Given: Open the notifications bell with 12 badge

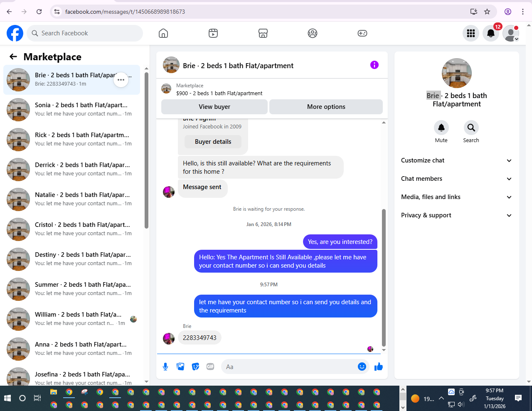Looking at the screenshot, I should click(x=491, y=33).
